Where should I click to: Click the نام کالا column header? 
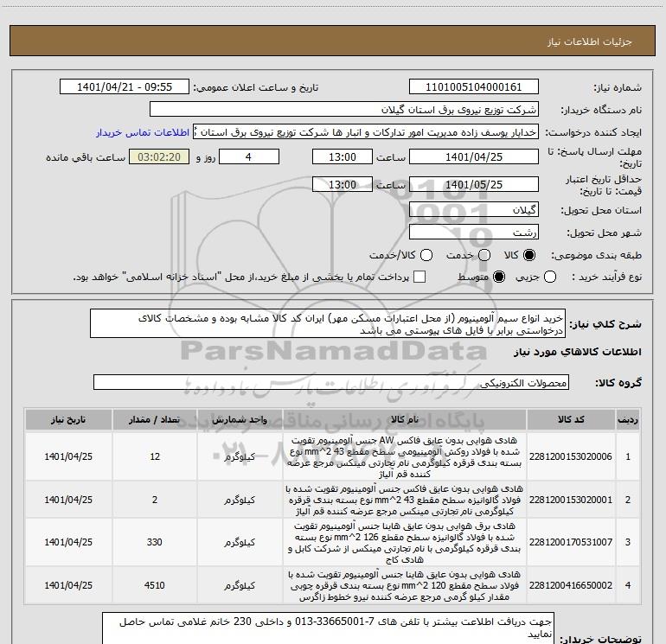pyautogui.click(x=405, y=420)
